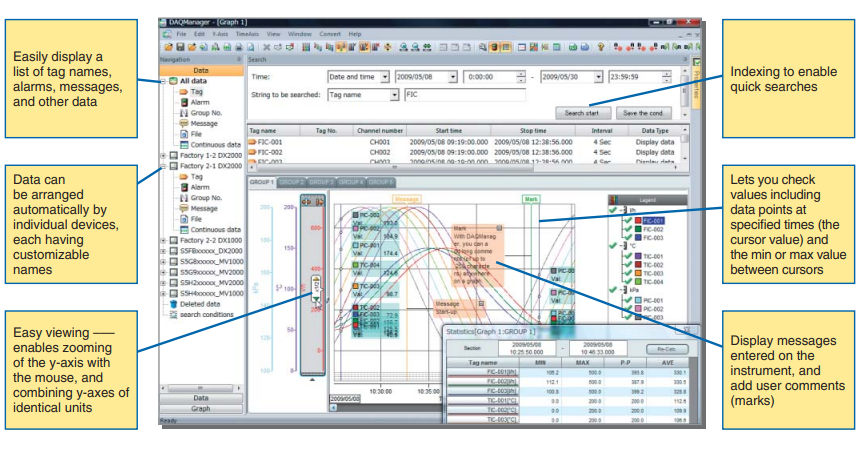
Task: Click the gray X delete toolbar icon
Action: pyautogui.click(x=267, y=48)
